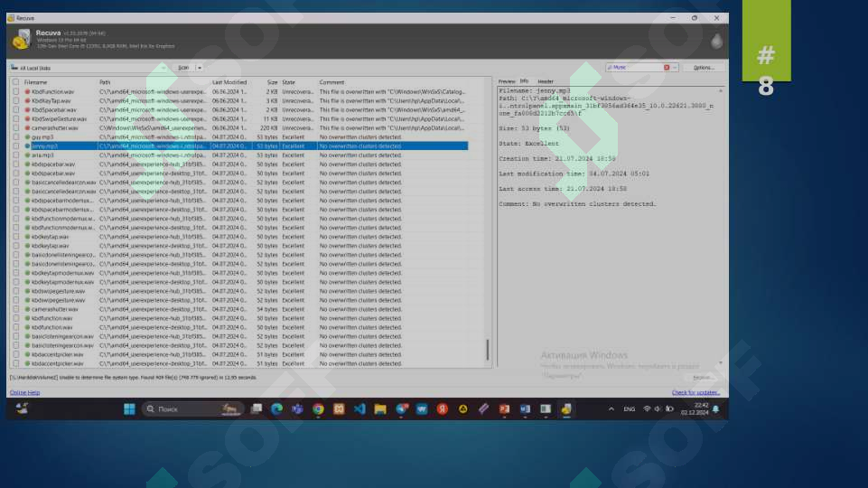Click the Piriform pear logo in the header

point(716,41)
